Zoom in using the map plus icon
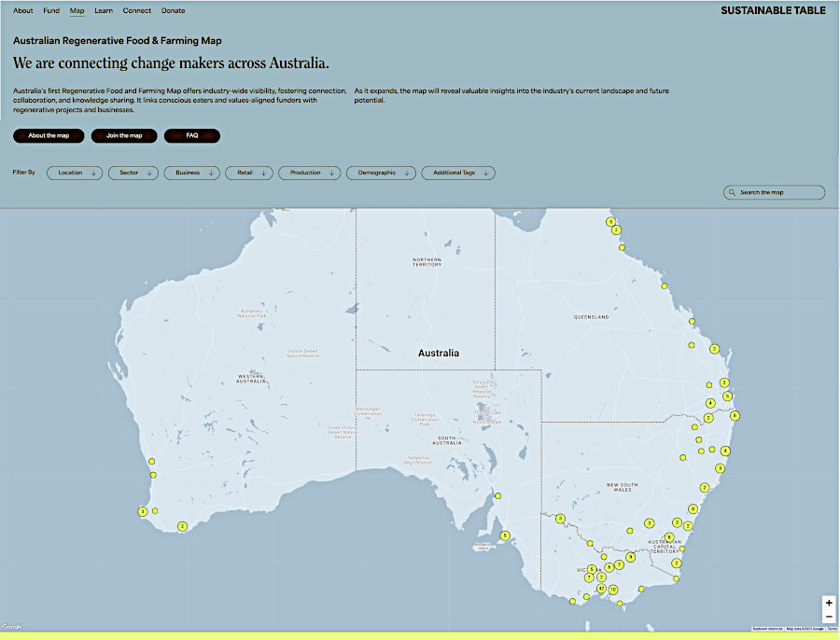 click(x=829, y=602)
